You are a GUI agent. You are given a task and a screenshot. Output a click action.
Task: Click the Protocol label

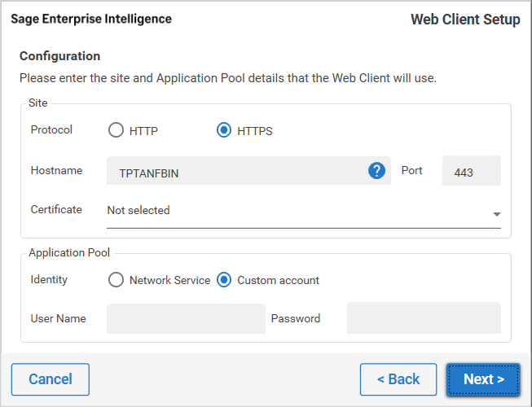51,129
